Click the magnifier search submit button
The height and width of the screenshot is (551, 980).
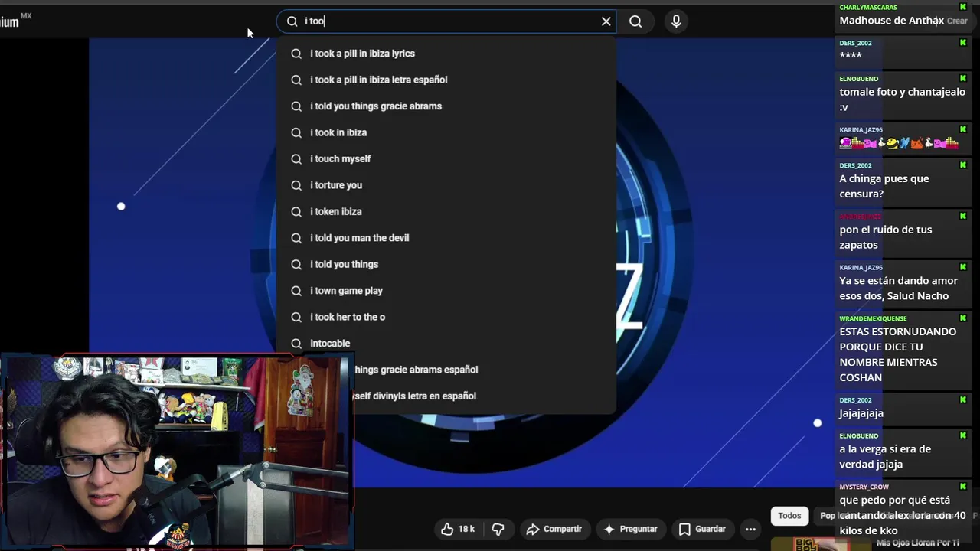[x=635, y=21]
